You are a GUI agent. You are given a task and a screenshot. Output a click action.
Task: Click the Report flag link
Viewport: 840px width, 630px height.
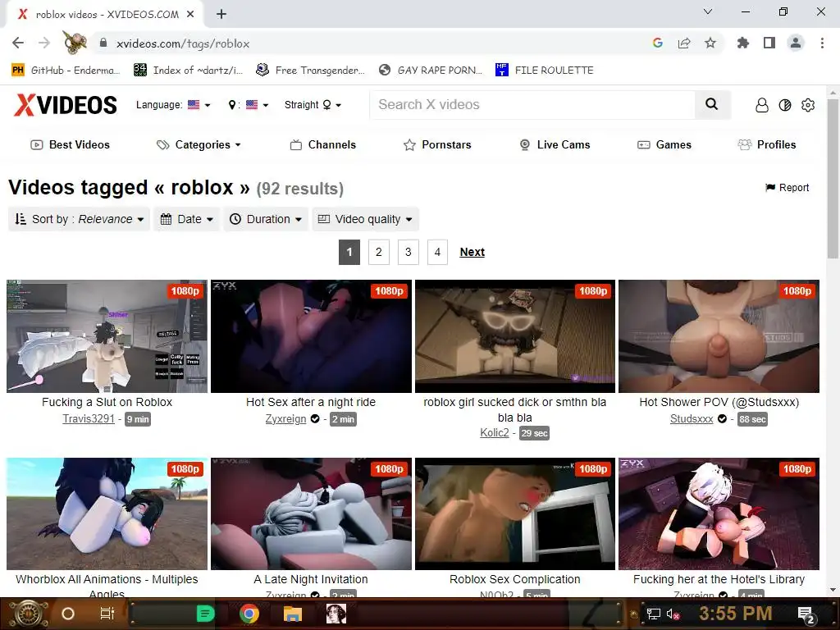coord(787,188)
